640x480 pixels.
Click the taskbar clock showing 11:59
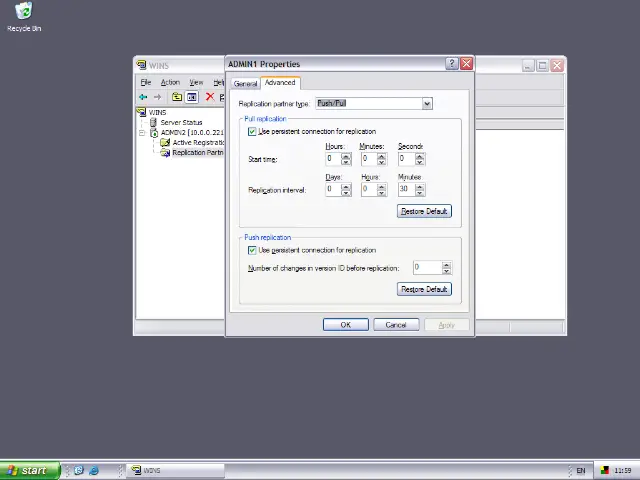click(622, 471)
